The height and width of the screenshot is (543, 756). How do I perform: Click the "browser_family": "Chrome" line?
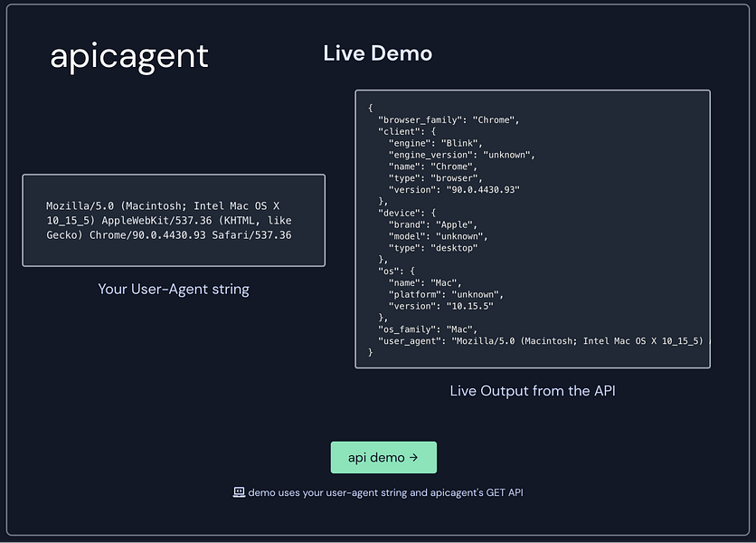point(449,119)
